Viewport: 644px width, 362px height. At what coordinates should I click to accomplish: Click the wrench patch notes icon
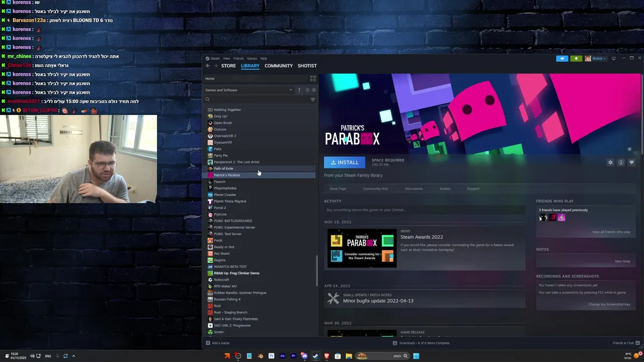tap(333, 299)
